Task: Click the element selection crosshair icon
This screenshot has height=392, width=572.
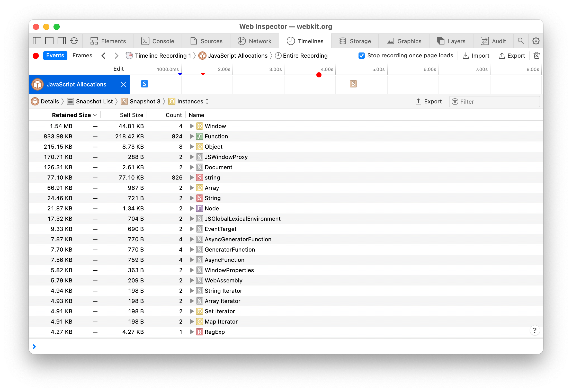Action: tap(74, 41)
